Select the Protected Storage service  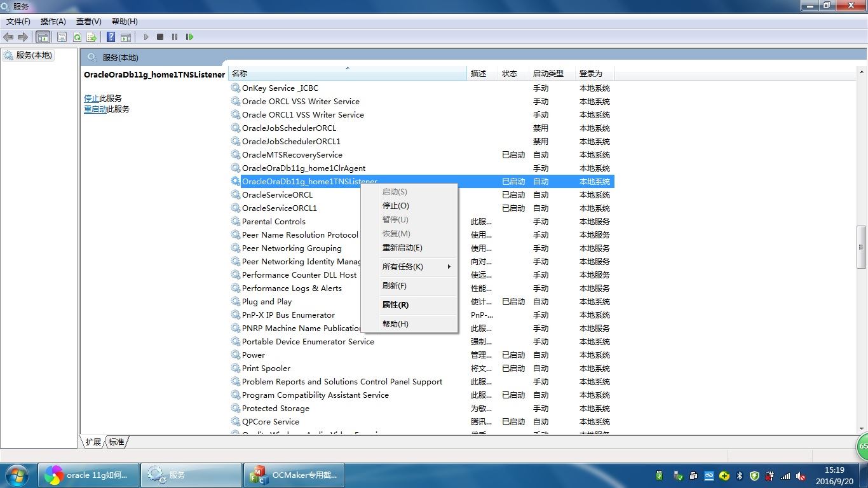[276, 409]
